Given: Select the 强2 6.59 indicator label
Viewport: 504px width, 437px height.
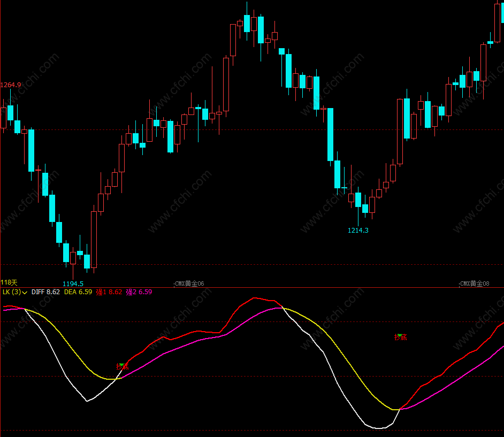Looking at the screenshot, I should coord(139,292).
